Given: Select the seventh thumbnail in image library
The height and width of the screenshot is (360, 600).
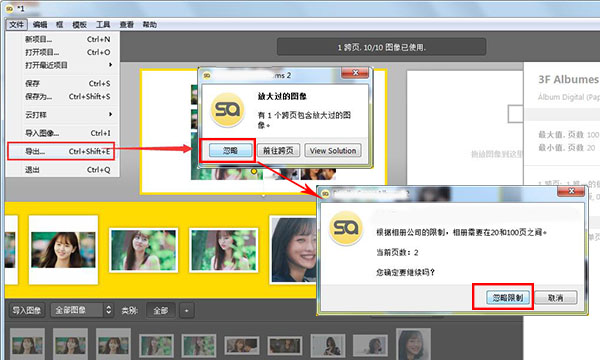Looking at the screenshot, I should pos(284,345).
